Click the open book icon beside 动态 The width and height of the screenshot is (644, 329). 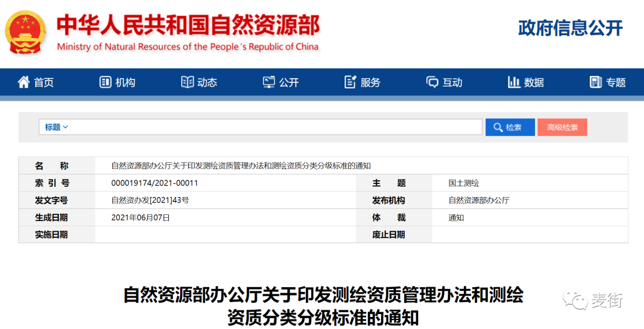click(x=187, y=82)
